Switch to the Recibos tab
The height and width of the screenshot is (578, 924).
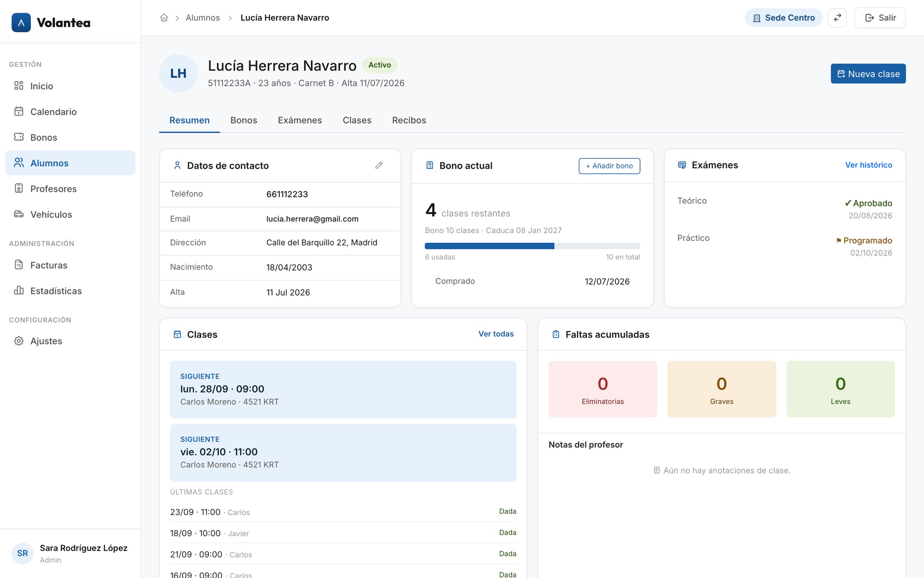(x=409, y=120)
